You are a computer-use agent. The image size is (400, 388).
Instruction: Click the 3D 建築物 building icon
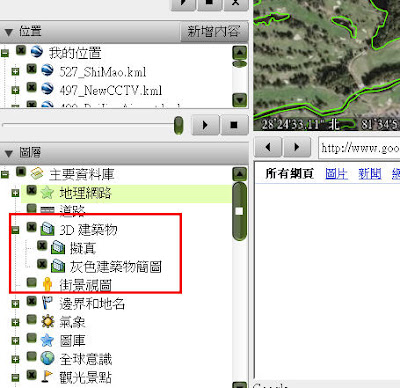click(x=47, y=229)
